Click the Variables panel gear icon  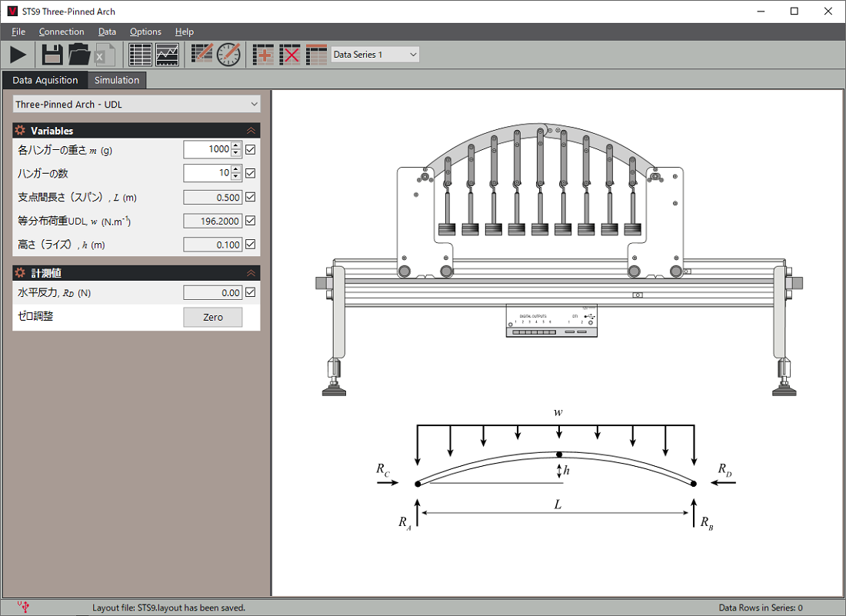point(20,130)
